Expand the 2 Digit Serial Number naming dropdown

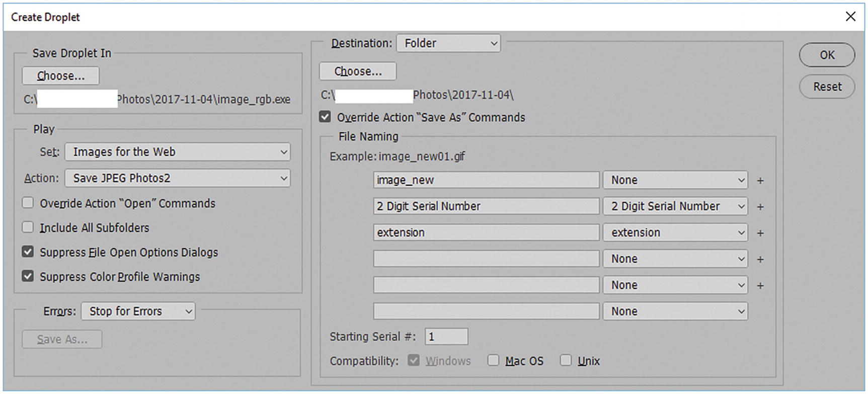point(675,206)
